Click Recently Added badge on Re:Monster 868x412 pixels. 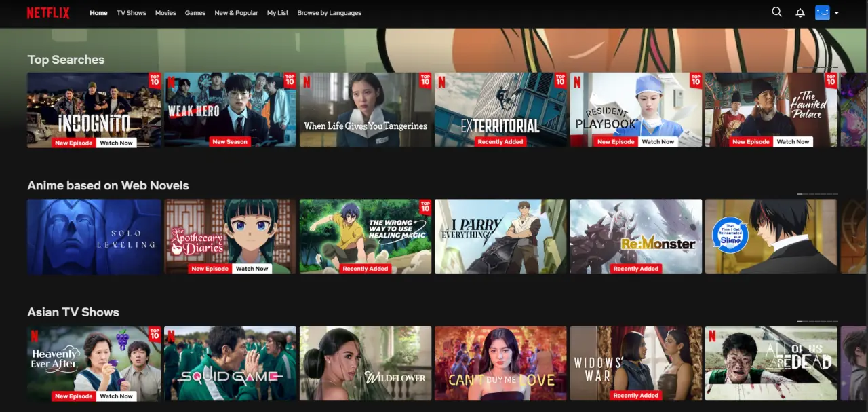pos(636,269)
